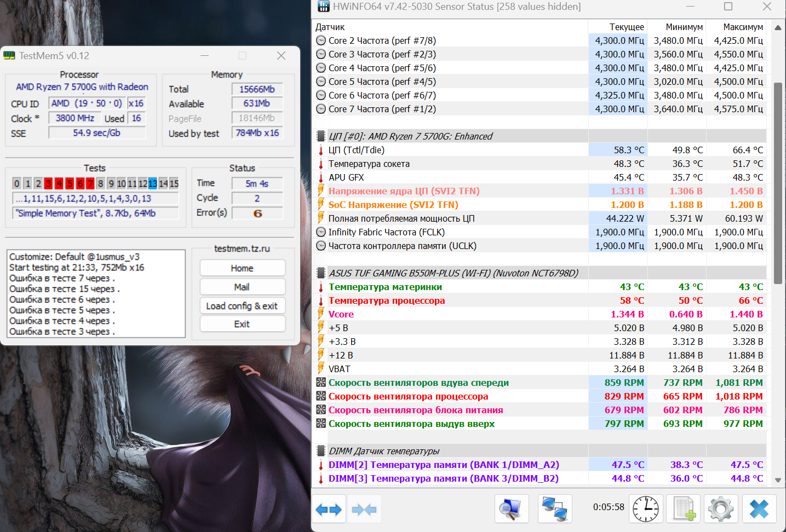786x532 pixels.
Task: Click the "Температура процессора" sensor label
Action: 387,300
